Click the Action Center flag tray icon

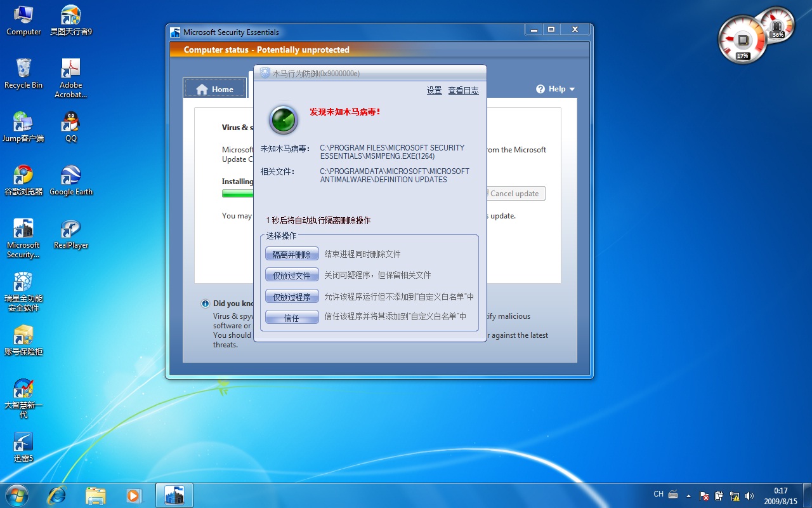coord(704,496)
